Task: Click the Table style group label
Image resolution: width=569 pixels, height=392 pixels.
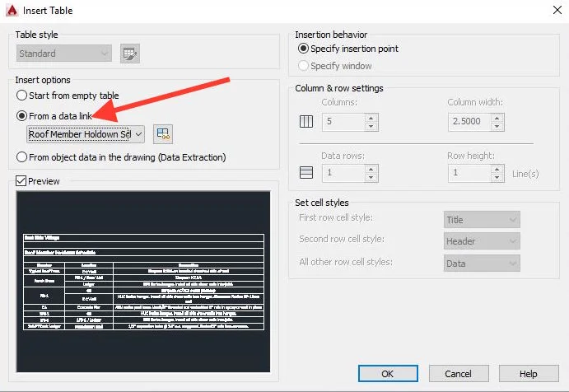Action: click(37, 35)
